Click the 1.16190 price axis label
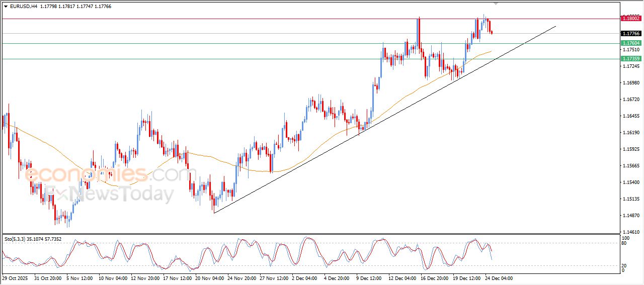 (x=631, y=133)
